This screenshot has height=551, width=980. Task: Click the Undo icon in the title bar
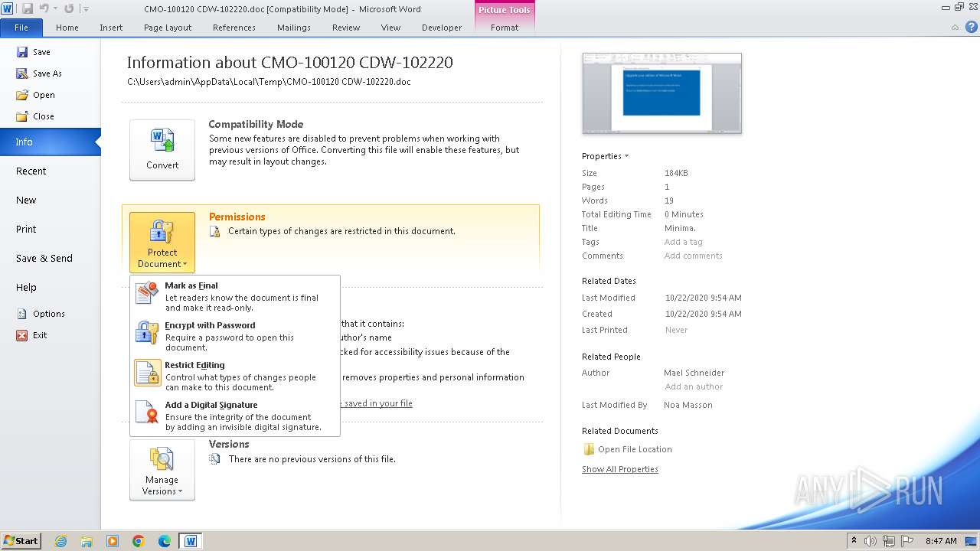[44, 8]
